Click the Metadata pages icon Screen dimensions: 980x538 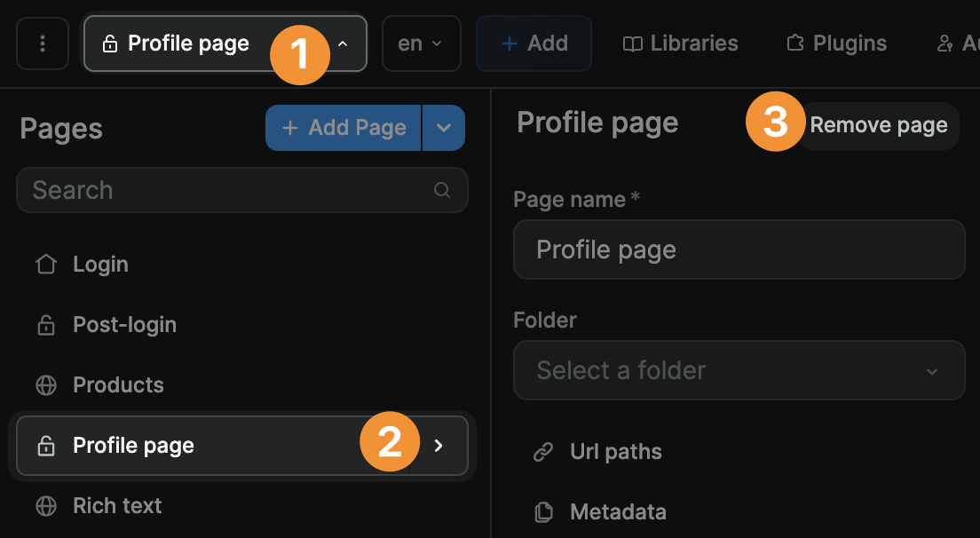coord(542,511)
